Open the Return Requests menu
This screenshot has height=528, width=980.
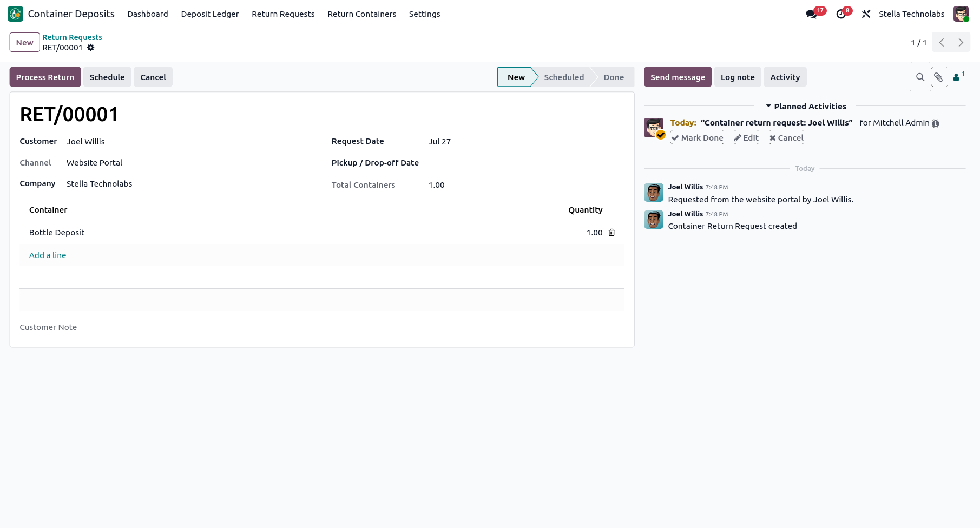click(x=283, y=14)
